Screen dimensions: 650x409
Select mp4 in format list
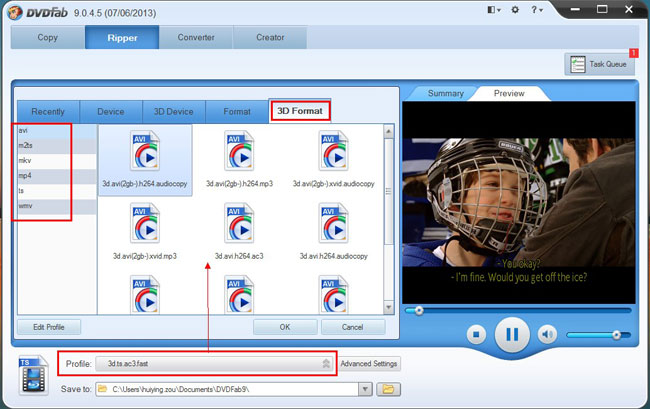click(x=57, y=176)
